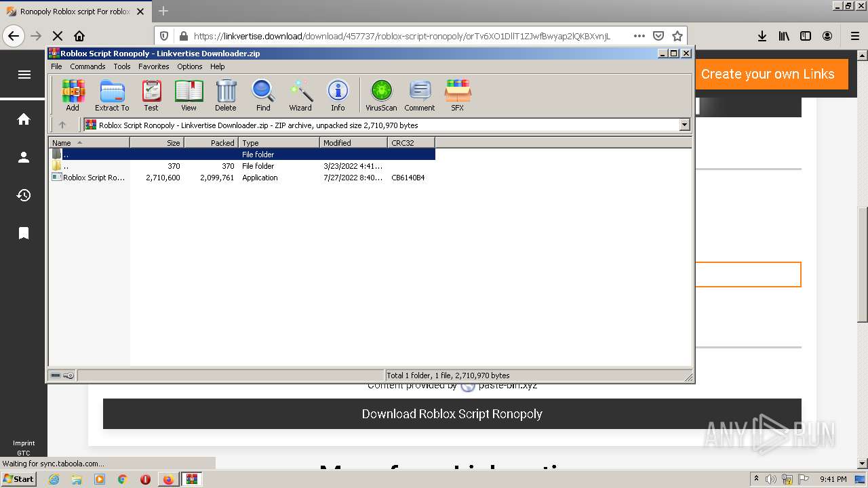This screenshot has width=868, height=488.
Task: Click Linkvertise sidebar bookmark icon
Action: tap(24, 233)
